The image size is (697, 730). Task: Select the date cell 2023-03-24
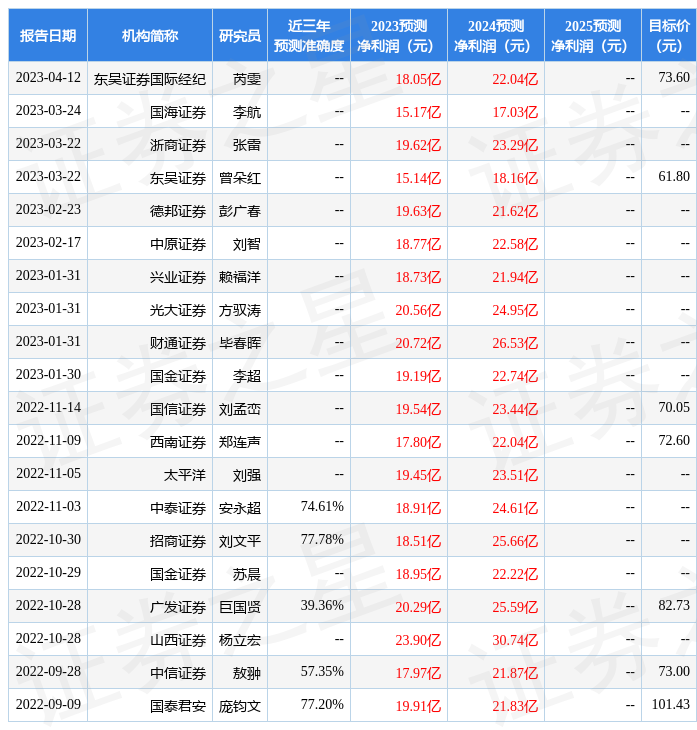48,110
